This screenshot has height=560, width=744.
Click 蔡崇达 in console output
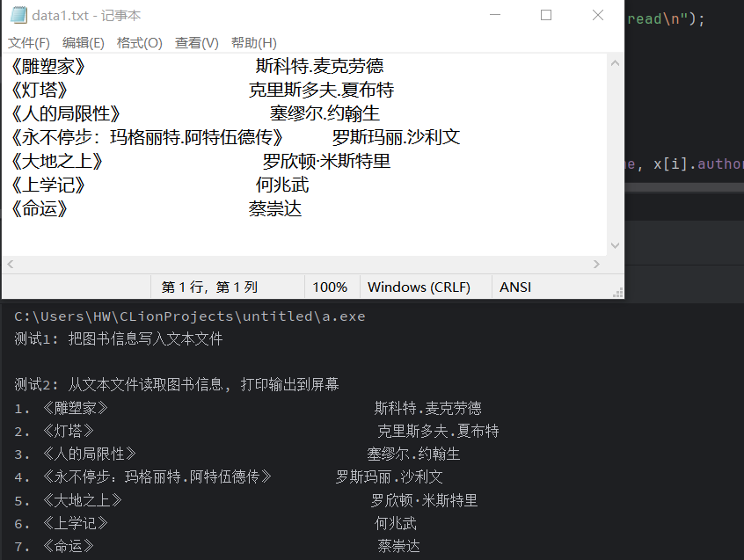[398, 546]
